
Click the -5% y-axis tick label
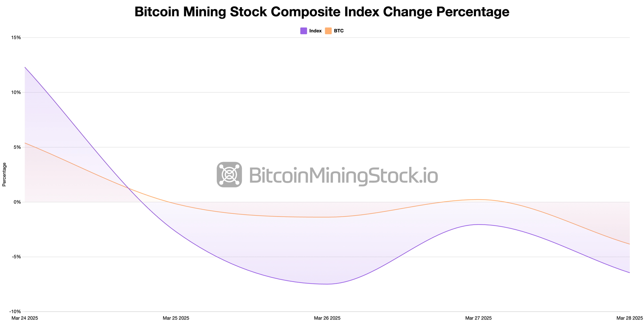point(17,257)
